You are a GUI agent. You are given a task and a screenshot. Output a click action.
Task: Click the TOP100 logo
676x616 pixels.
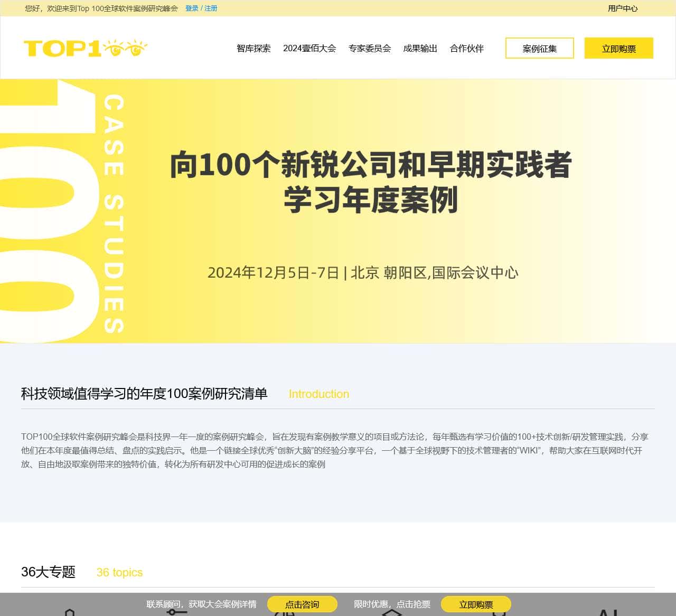pos(86,47)
